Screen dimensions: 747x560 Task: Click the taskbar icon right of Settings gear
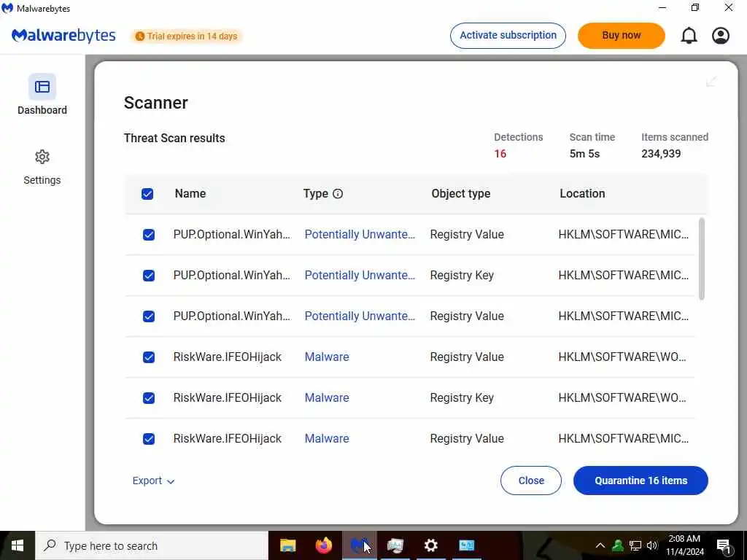466,545
